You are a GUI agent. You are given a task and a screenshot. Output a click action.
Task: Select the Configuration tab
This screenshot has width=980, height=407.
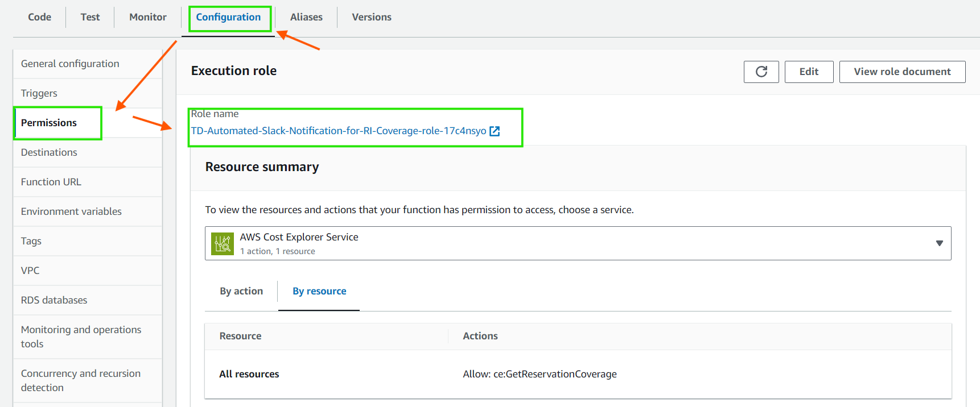228,17
